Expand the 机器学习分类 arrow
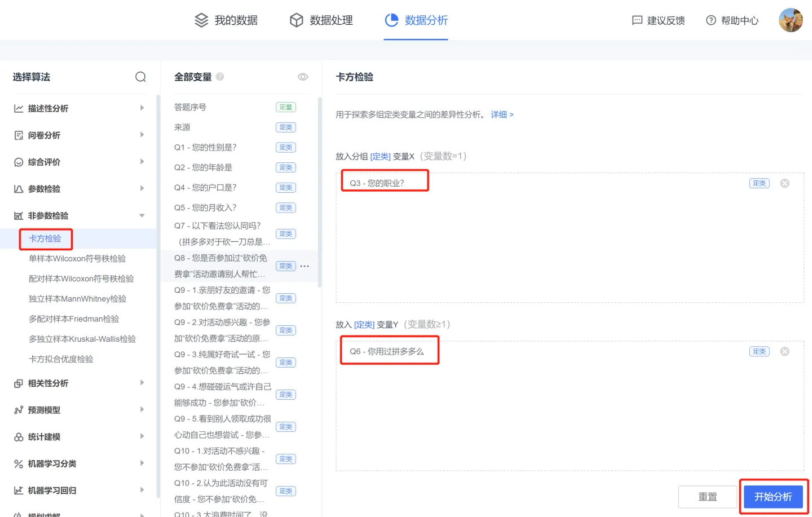 [x=142, y=463]
